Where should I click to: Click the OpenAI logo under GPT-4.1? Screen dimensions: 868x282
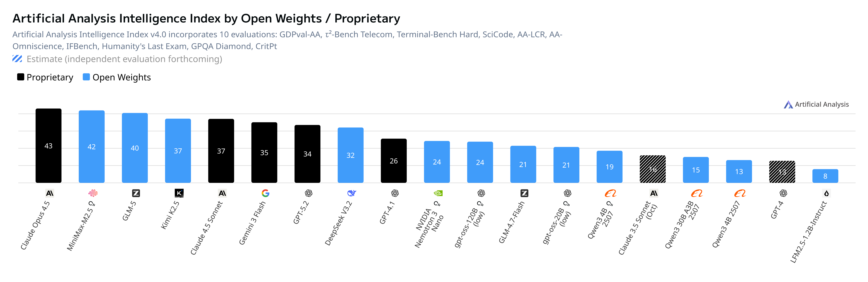click(395, 193)
